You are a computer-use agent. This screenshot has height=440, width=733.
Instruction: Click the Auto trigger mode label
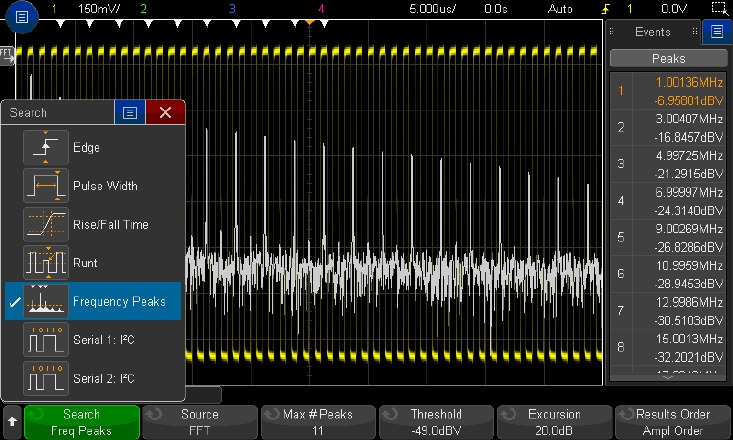tap(560, 9)
